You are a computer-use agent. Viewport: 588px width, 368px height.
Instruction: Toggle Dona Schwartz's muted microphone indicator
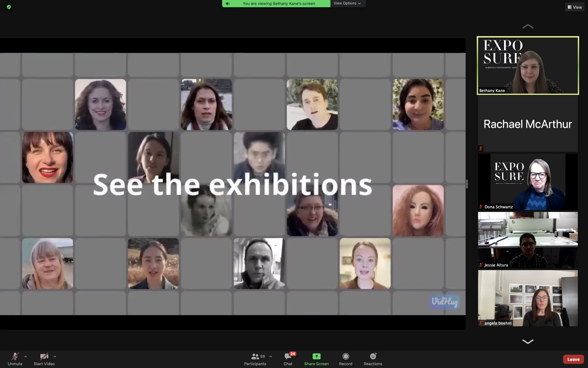click(x=481, y=207)
